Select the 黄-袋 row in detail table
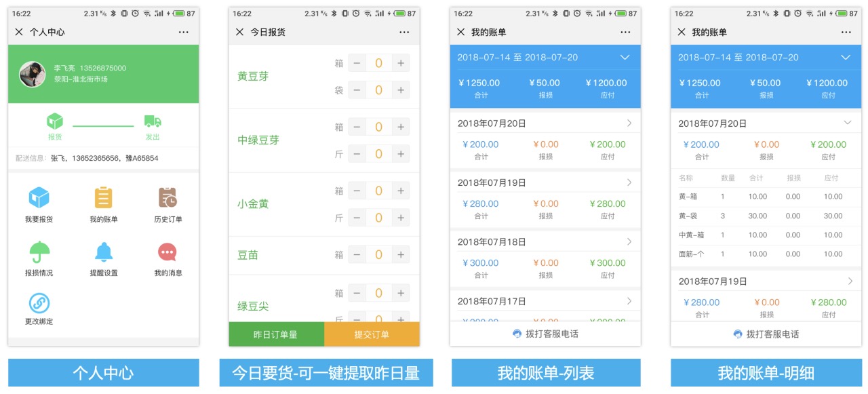Viewport: 868px width, 394px height. point(766,216)
